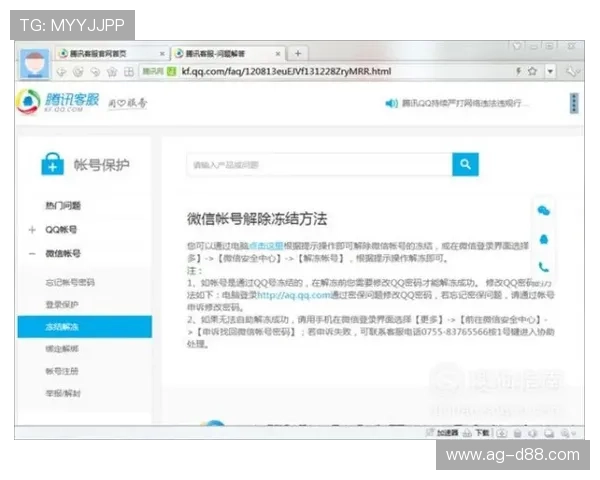This screenshot has height=480, width=600.
Task: Select 登录保护 in sidebar
Action: click(62, 305)
